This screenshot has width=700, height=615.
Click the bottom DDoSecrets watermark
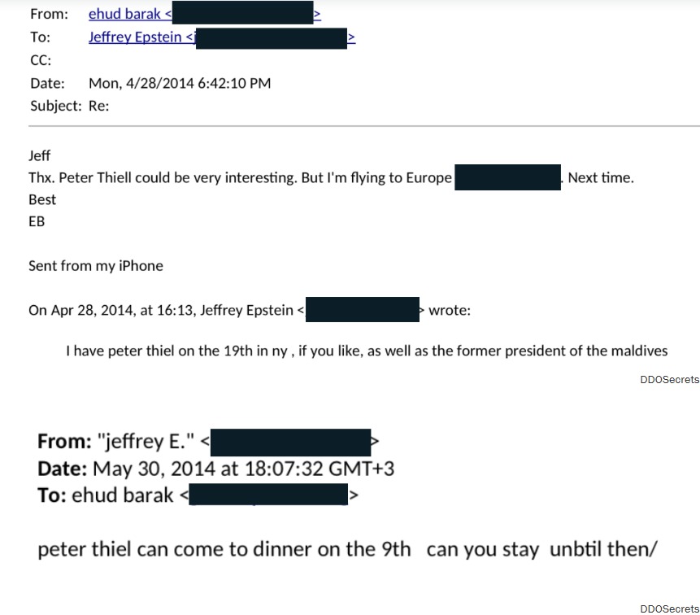(x=669, y=608)
